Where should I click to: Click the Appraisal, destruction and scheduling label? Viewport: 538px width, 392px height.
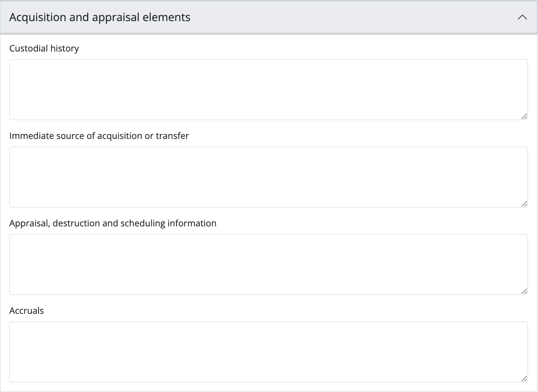click(x=113, y=223)
